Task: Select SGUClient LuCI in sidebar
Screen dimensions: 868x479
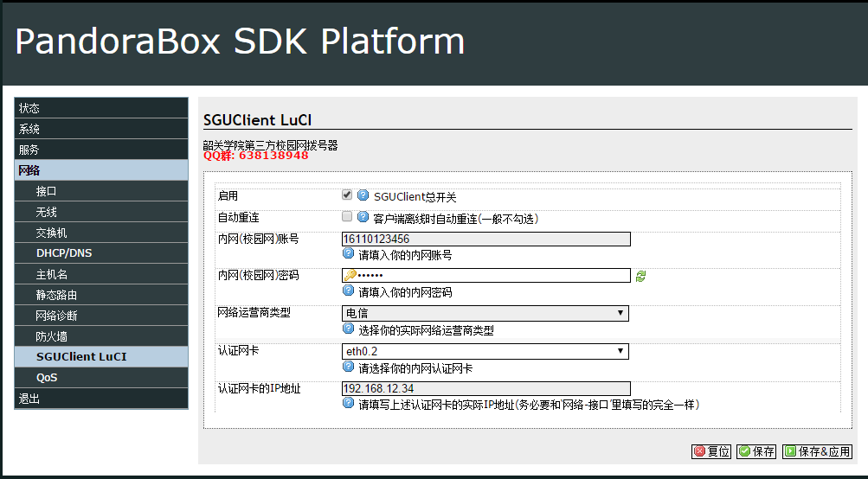Action: (x=101, y=357)
